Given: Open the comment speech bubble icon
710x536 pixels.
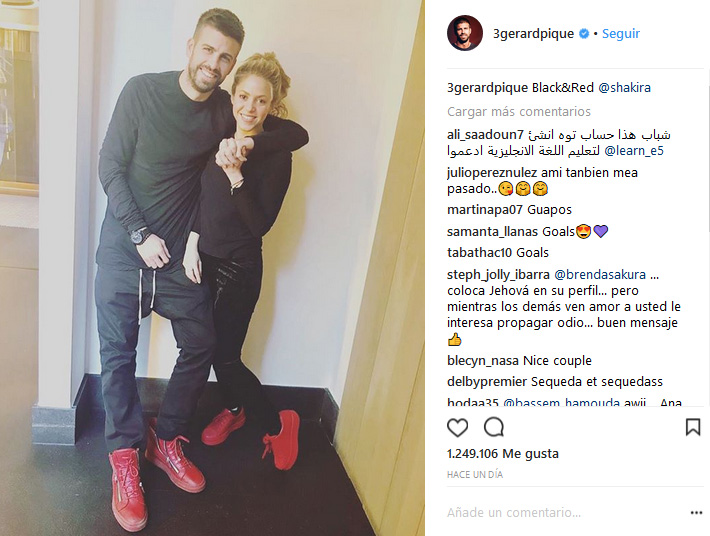Looking at the screenshot, I should click(494, 427).
